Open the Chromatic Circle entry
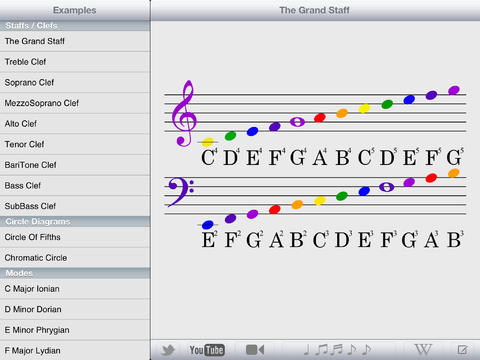This screenshot has height=360, width=480. pos(75,258)
